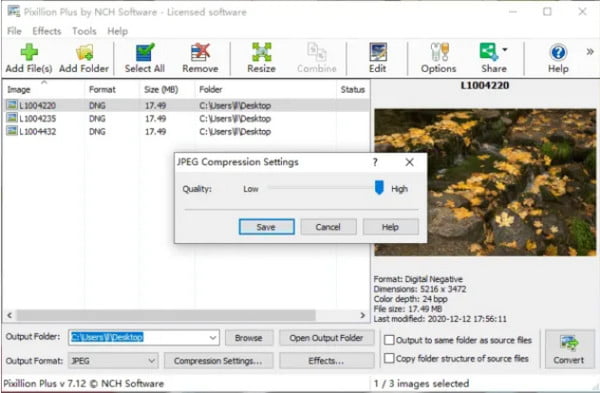Screen dimensions: 600x393
Task: Click the file icon of L1004220
Action: tap(12, 104)
